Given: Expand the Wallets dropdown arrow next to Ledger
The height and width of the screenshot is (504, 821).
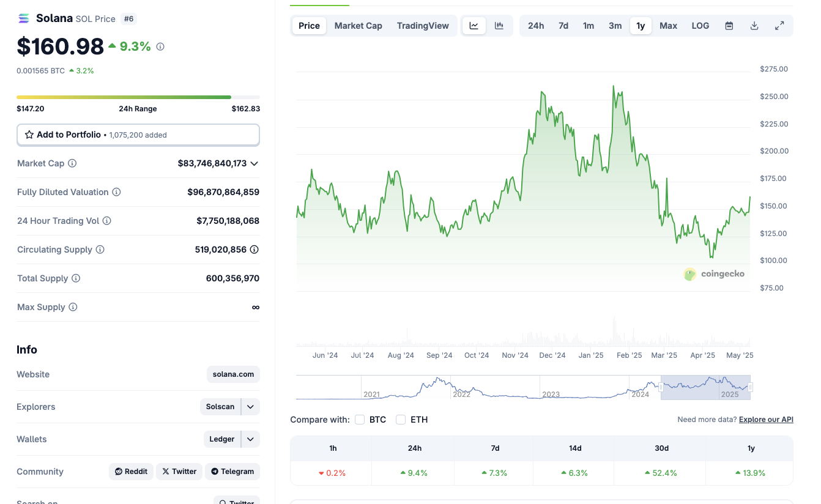Looking at the screenshot, I should 251,439.
